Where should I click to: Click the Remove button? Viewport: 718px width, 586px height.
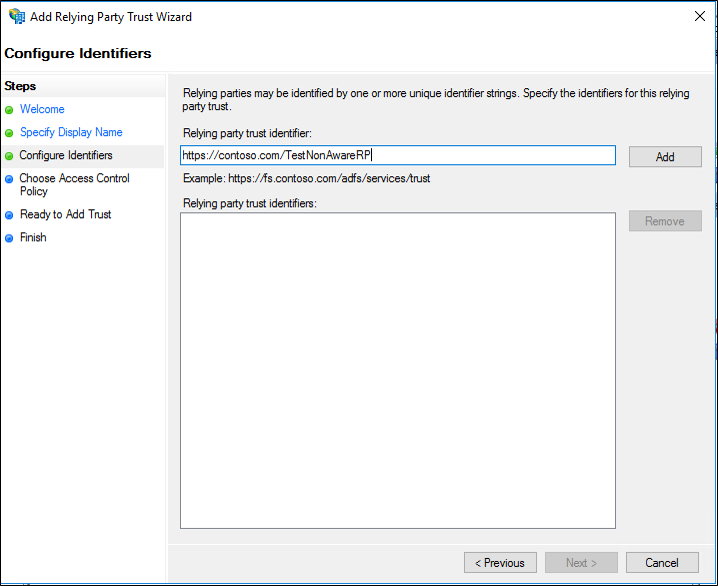pyautogui.click(x=665, y=221)
